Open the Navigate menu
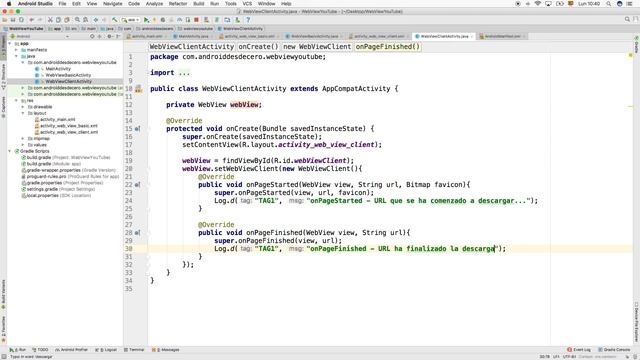The width and height of the screenshot is (640, 360). tap(113, 4)
